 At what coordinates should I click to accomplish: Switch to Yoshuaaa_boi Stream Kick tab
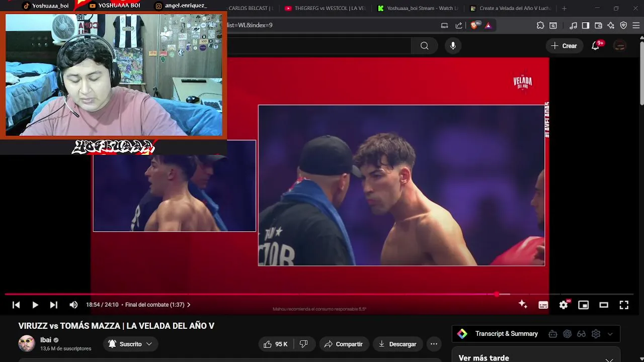point(418,8)
